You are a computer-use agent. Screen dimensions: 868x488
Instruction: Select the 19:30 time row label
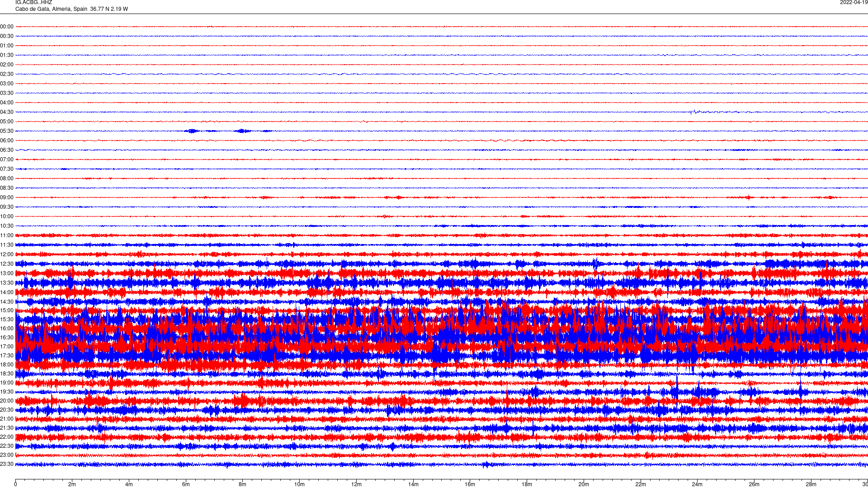coord(7,392)
